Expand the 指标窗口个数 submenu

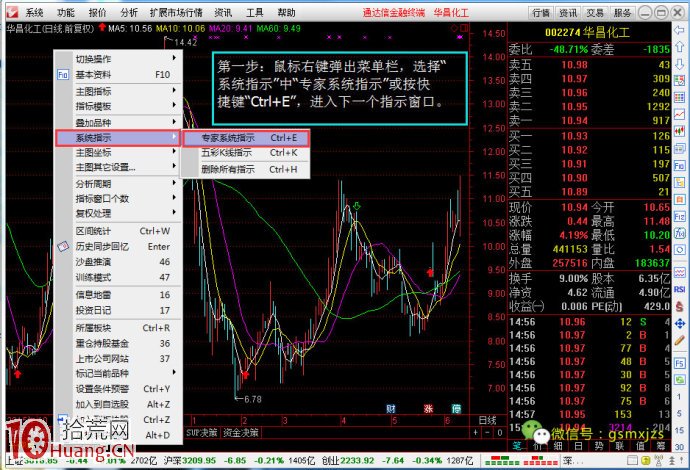(x=118, y=198)
